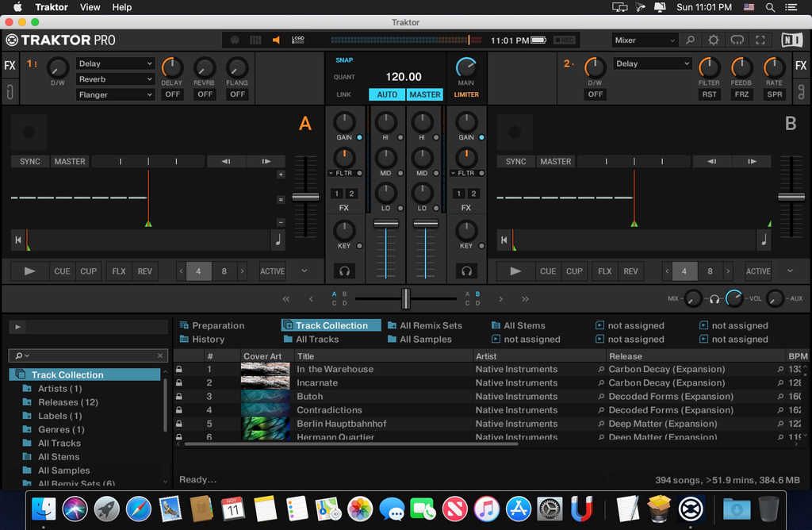Open the search magnifier in the header
The image size is (812, 530).
690,39
